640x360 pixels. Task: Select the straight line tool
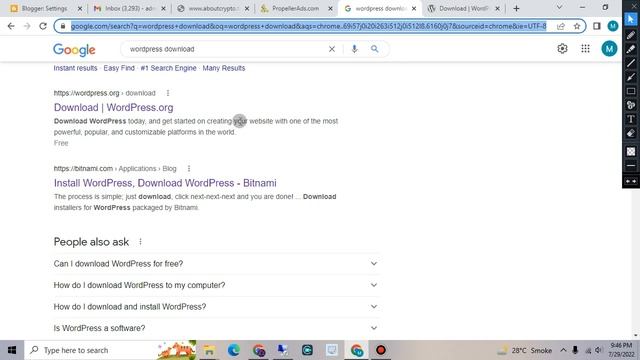point(631,63)
